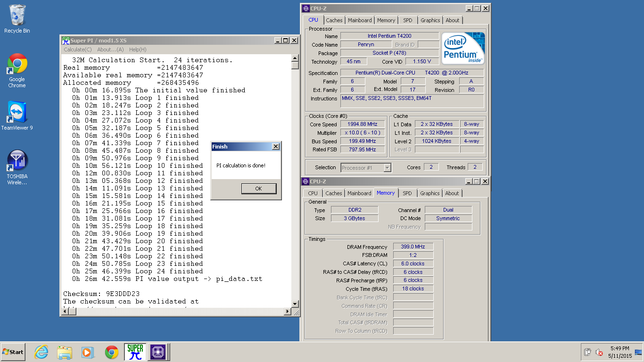Click the Multiplier value x 10.0
Image resolution: width=644 pixels, height=362 pixels.
coord(363,133)
